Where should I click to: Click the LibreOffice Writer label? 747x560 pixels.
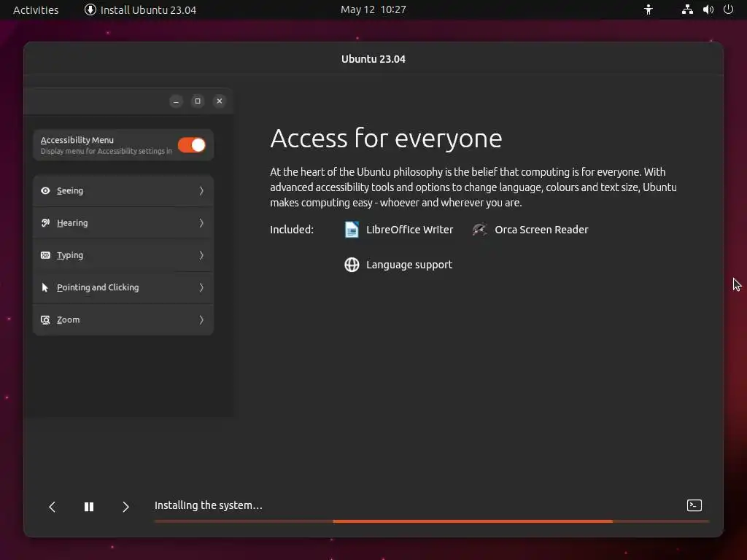410,230
